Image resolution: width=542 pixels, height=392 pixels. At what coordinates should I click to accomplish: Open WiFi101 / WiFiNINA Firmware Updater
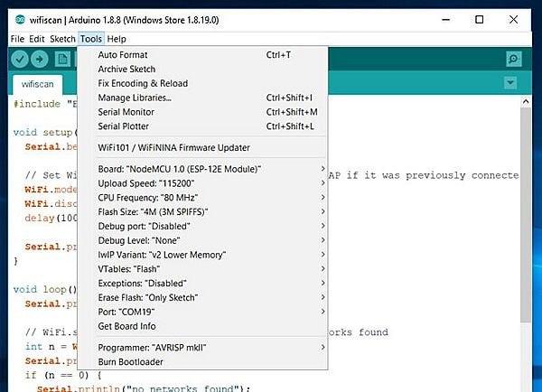pos(203,147)
